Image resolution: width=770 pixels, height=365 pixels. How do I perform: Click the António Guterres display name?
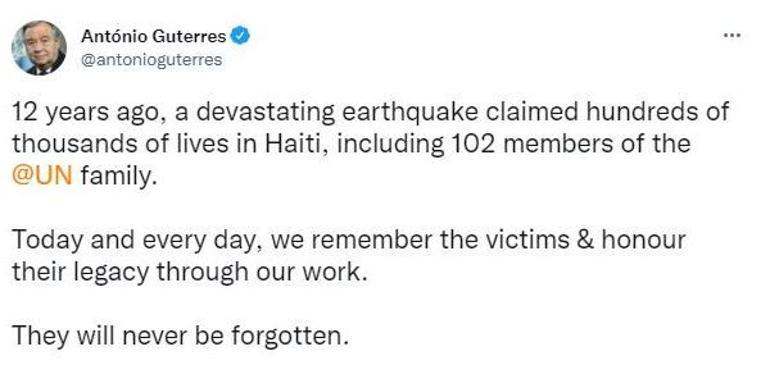pyautogui.click(x=154, y=36)
